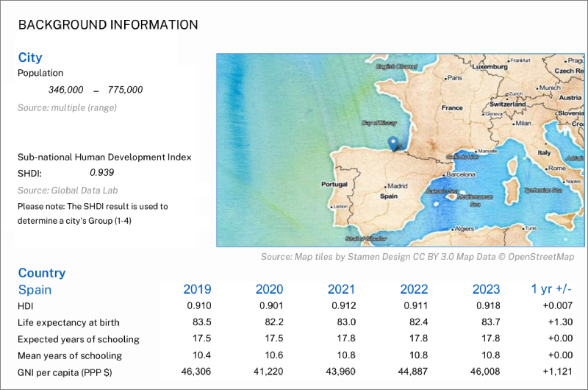588x390 pixels.
Task: Click the blue location pin on the map
Action: pos(393,143)
